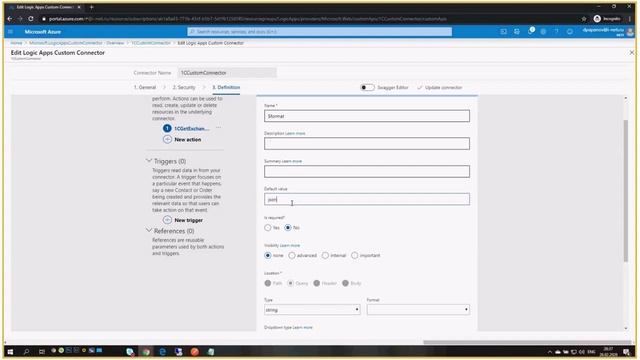Toggle the Swagger Editor switch
Screen dimensions: 640x360
pos(367,87)
